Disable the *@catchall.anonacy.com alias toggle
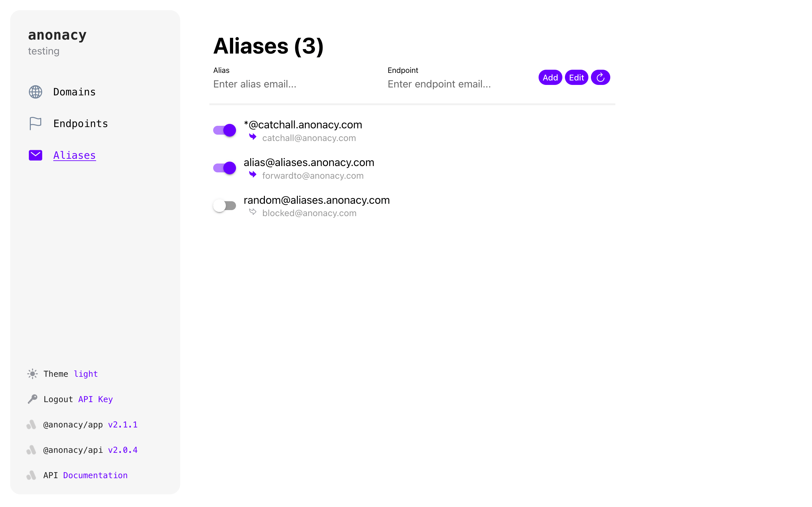 coord(225,130)
